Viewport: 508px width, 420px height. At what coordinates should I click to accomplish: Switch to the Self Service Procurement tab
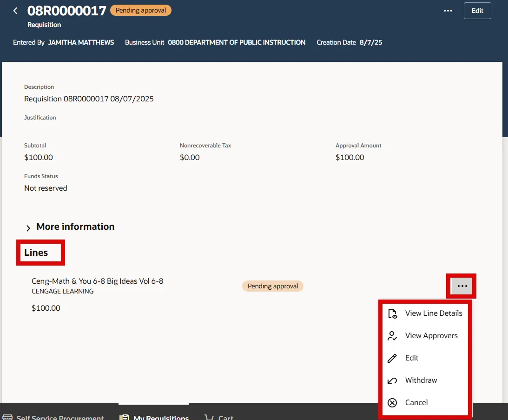pos(53,417)
